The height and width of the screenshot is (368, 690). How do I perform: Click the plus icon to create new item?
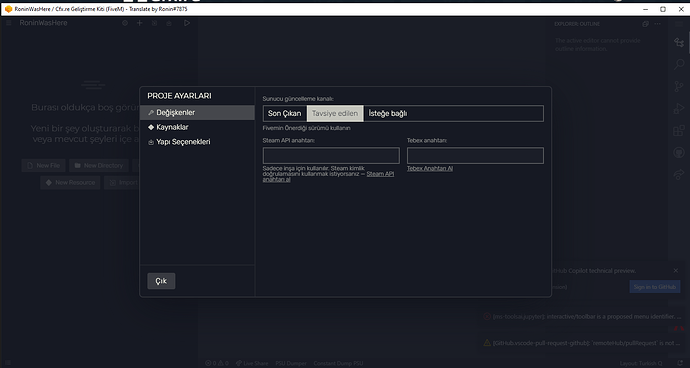(x=139, y=23)
